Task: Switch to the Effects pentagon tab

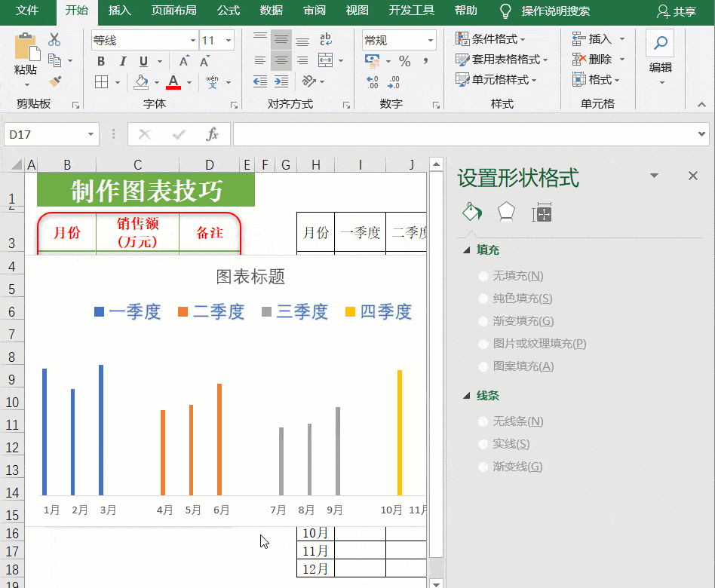Action: pyautogui.click(x=506, y=213)
